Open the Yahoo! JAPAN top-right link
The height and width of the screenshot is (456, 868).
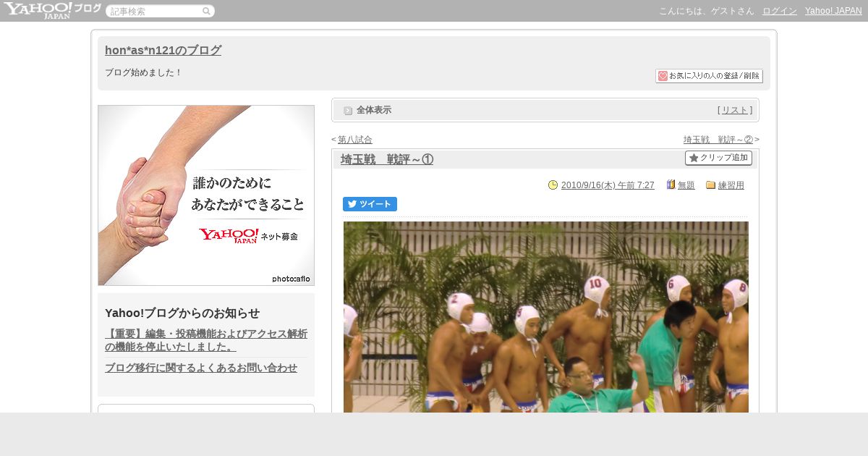coord(833,11)
